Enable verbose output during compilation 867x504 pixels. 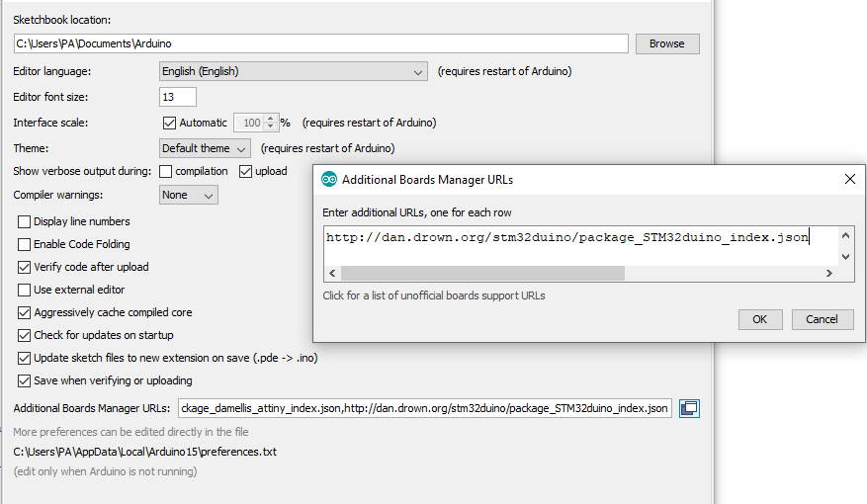165,171
